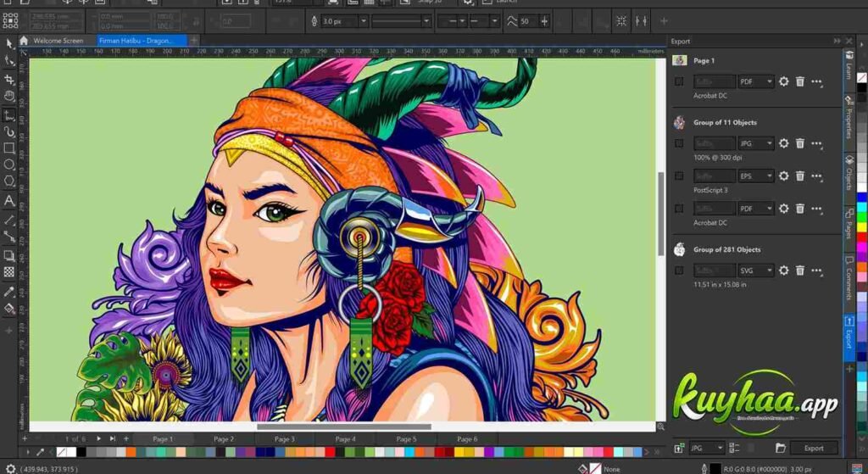Select the Freehand curve tool
The height and width of the screenshot is (474, 868).
point(8,114)
